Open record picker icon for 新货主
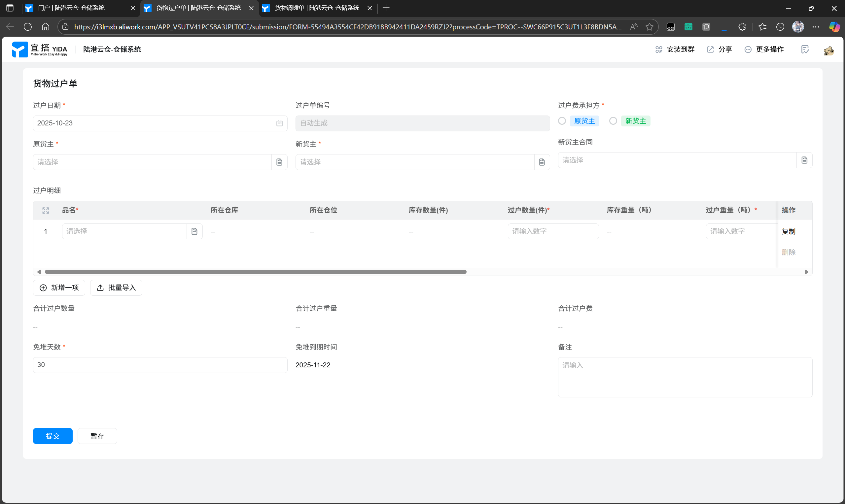 tap(542, 162)
